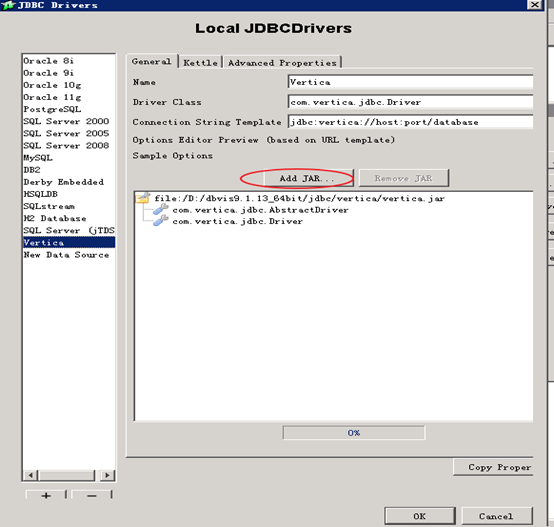Select SQL Server 2008 in driver list
The height and width of the screenshot is (527, 554).
[x=69, y=146]
